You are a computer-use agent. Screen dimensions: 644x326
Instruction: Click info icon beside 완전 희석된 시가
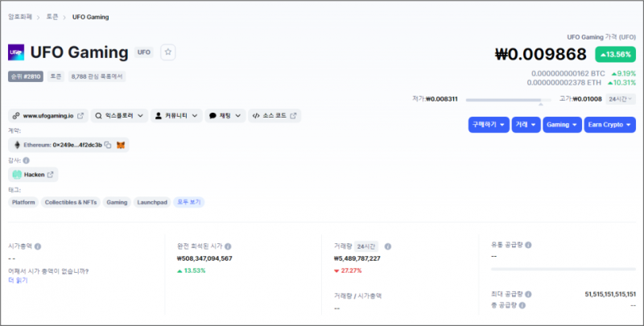228,246
